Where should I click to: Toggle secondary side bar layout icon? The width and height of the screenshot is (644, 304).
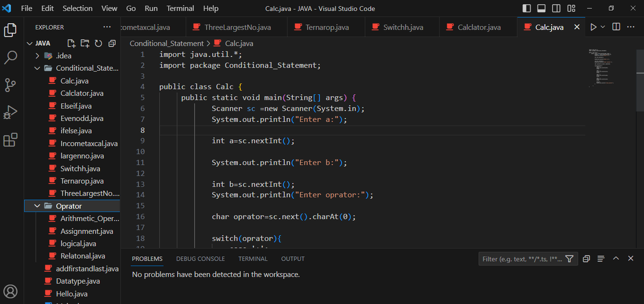[x=557, y=9]
